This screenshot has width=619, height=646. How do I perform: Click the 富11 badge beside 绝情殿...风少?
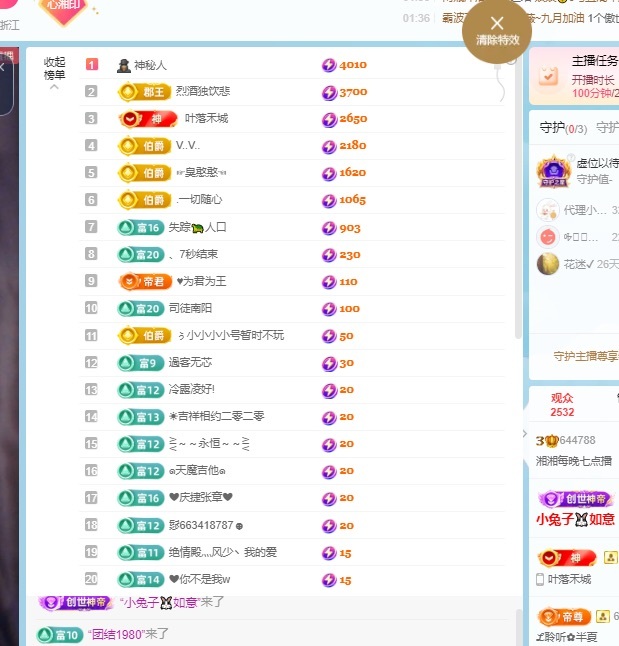coord(141,552)
